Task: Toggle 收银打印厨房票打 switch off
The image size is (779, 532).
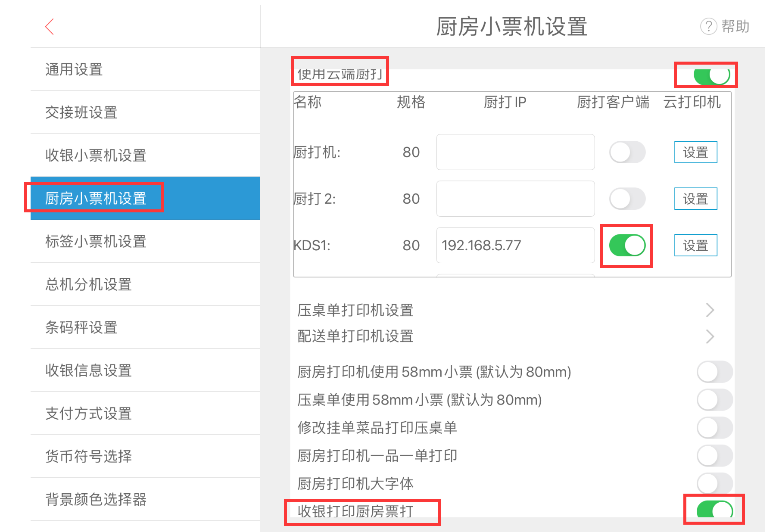Action: (715, 510)
